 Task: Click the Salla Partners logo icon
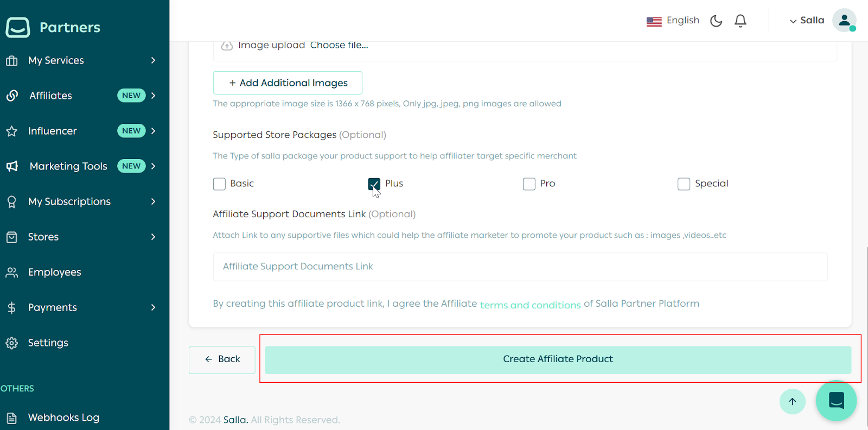tap(18, 27)
